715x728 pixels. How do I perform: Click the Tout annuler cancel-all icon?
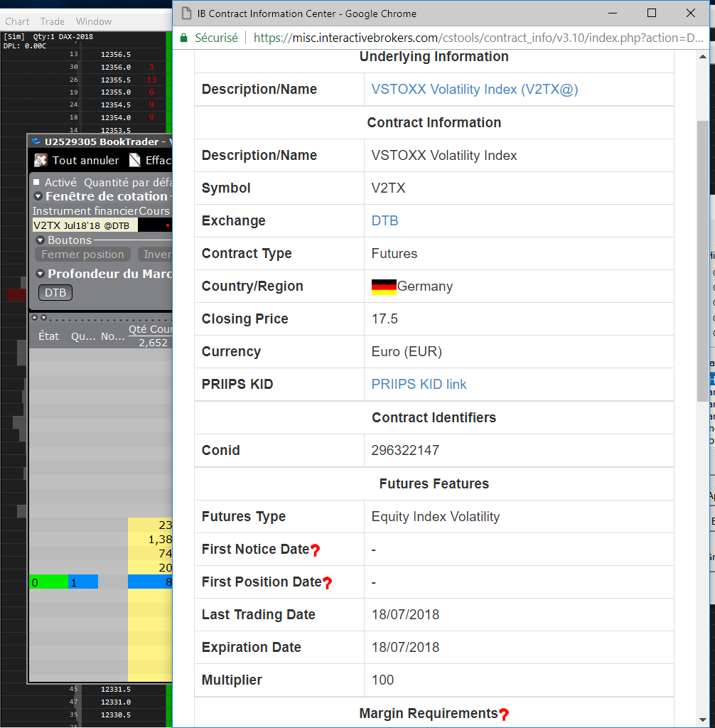click(x=41, y=160)
